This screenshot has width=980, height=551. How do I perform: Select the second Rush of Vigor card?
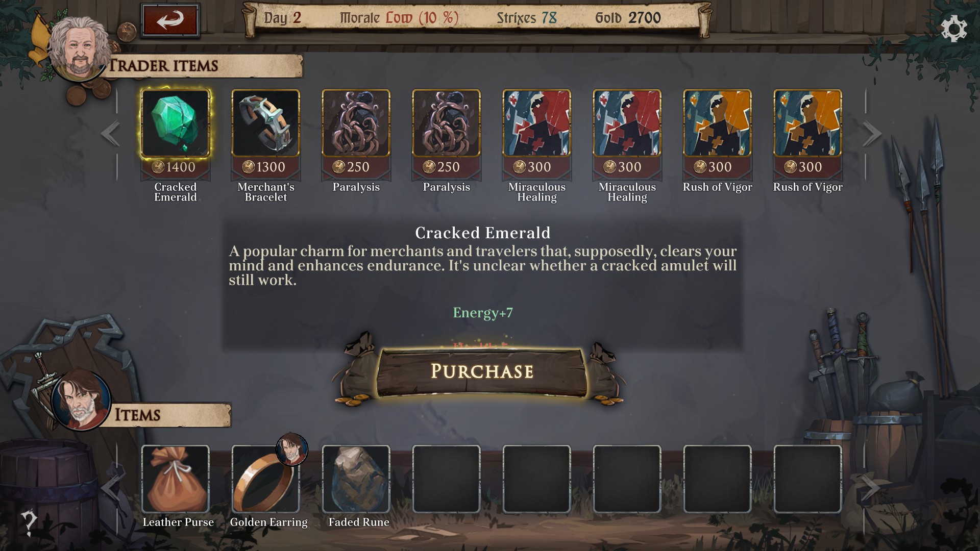807,123
